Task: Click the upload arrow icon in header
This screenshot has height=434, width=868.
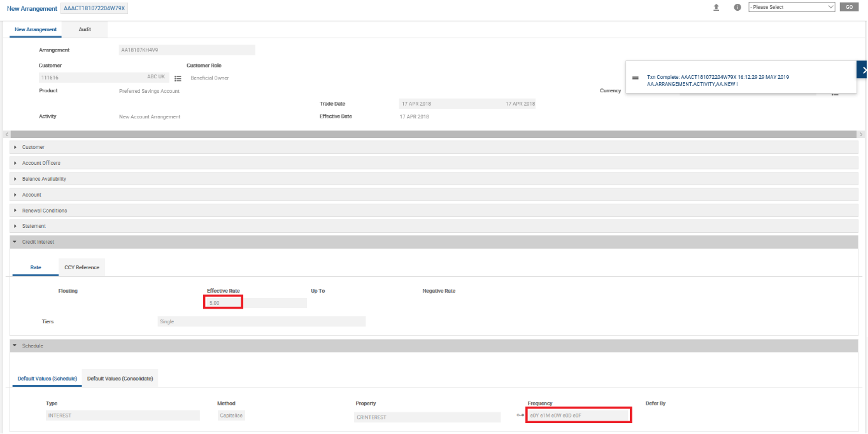Action: click(x=716, y=7)
